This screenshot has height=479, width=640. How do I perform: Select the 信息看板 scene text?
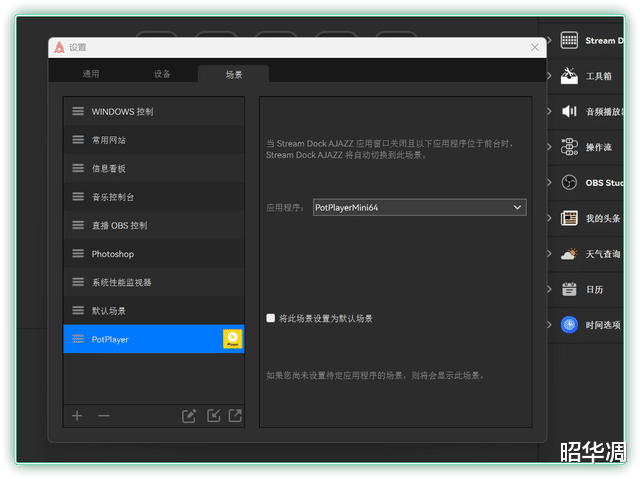click(109, 169)
